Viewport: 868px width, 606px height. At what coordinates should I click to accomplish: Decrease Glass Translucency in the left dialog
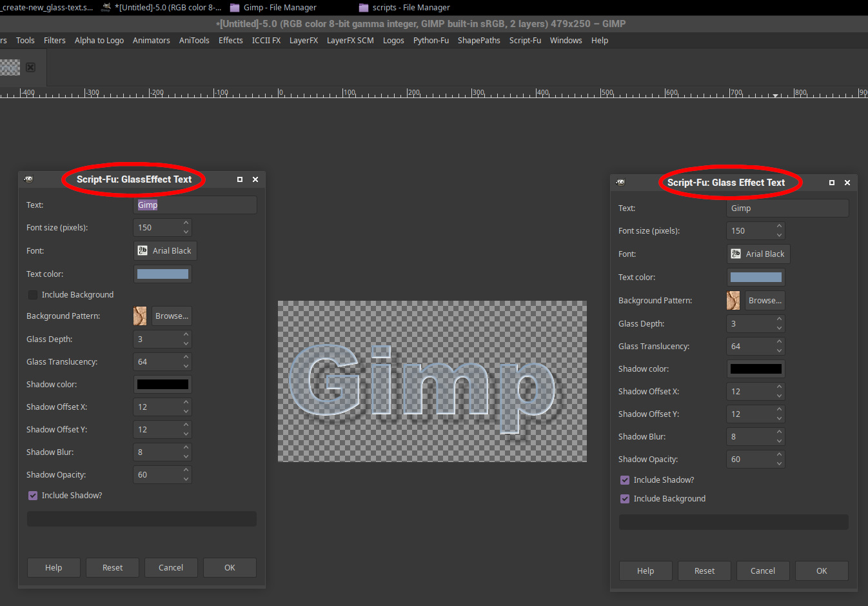coord(186,367)
